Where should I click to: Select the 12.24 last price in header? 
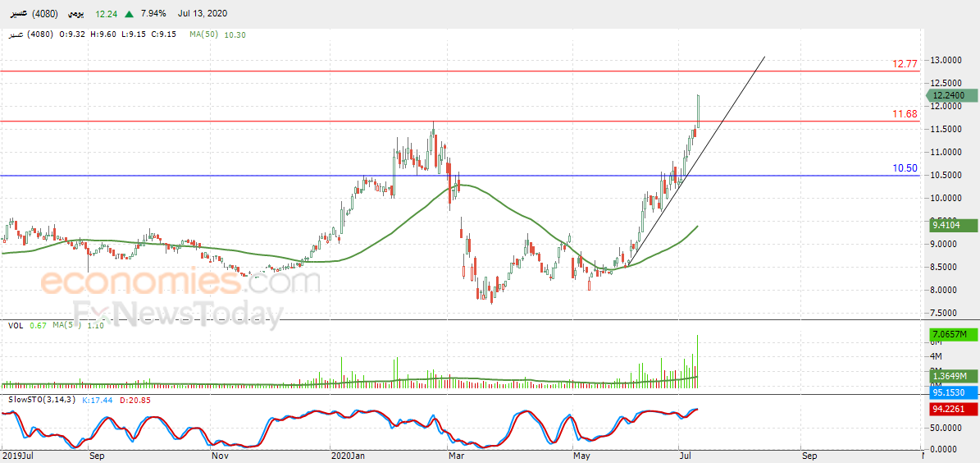(x=106, y=13)
